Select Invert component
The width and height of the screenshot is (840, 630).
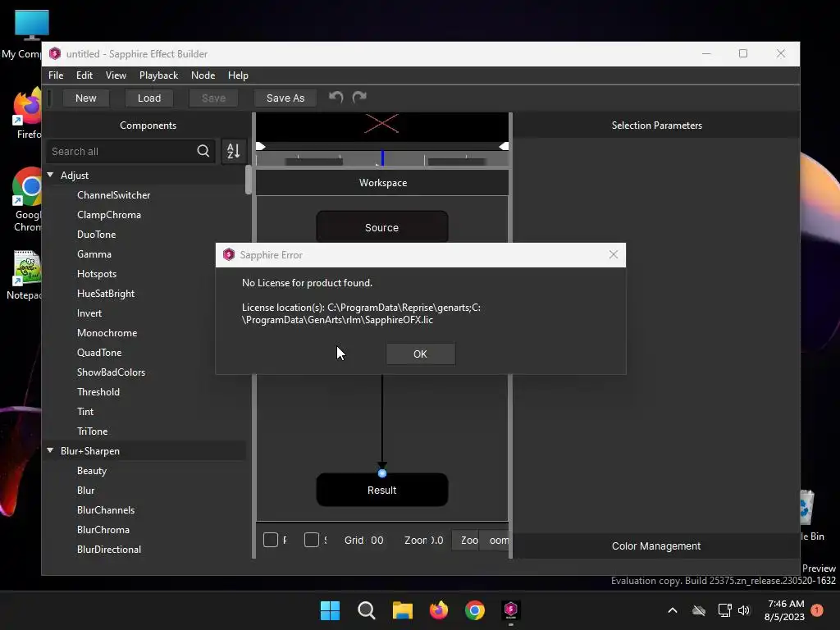pyautogui.click(x=89, y=313)
